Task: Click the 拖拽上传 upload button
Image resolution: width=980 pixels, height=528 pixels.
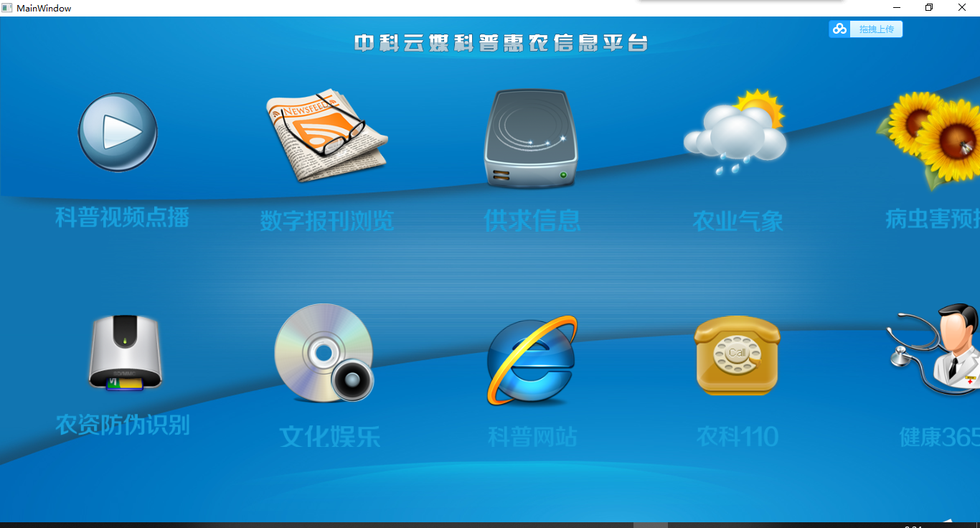Action: click(x=866, y=29)
